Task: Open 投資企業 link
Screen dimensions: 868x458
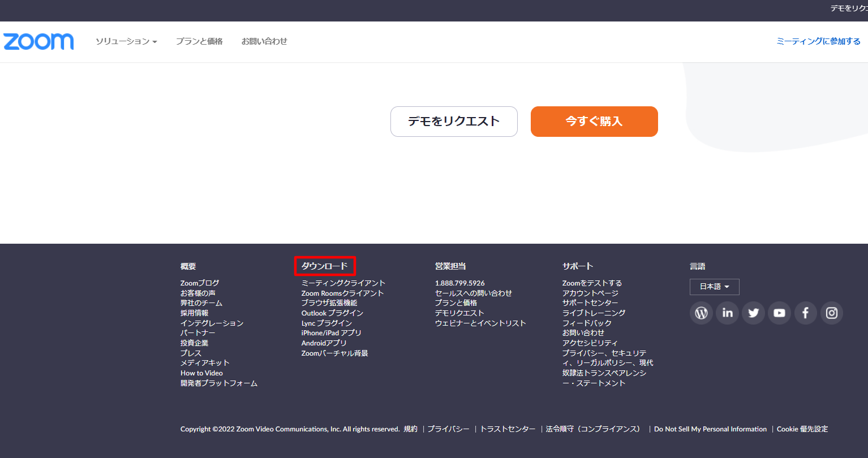Action: pyautogui.click(x=195, y=343)
